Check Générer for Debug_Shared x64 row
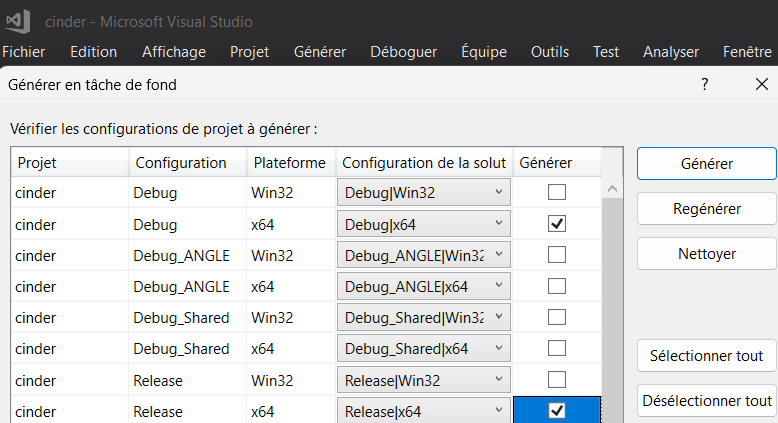The width and height of the screenshot is (778, 423). pos(557,349)
